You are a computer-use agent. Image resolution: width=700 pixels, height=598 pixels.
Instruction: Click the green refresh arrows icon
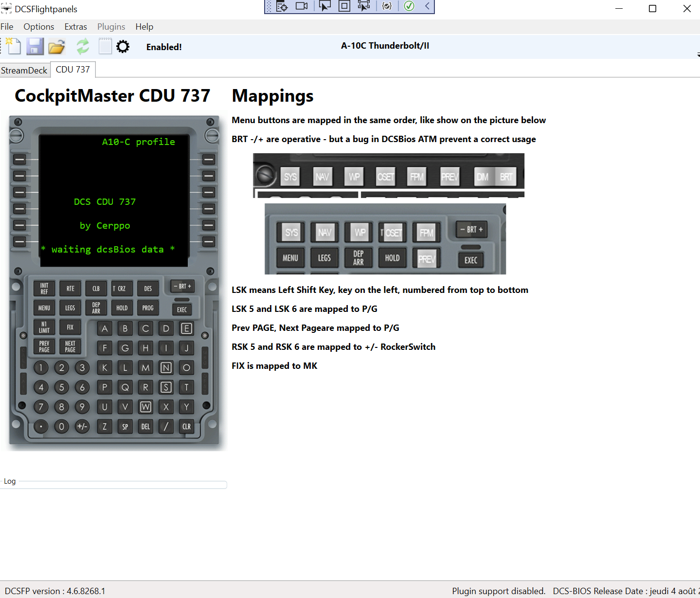83,46
